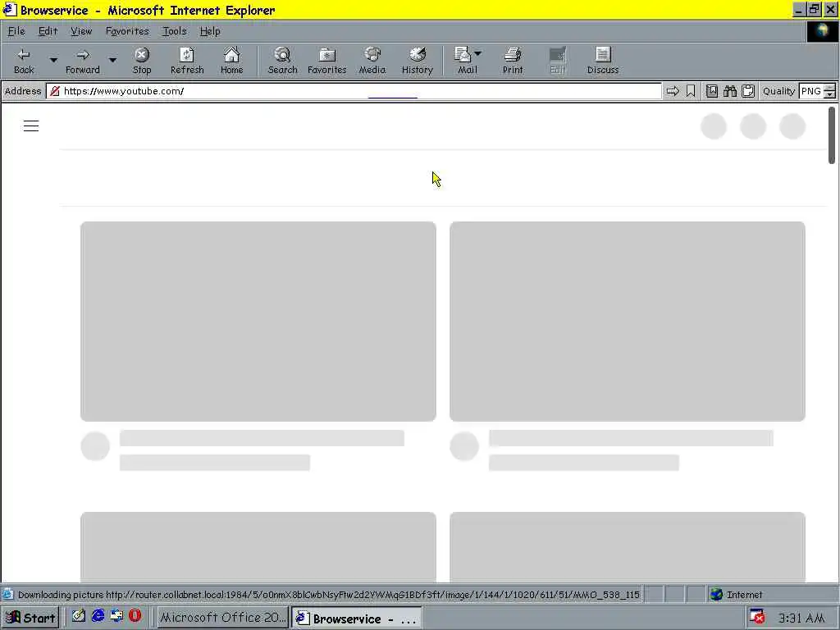Image resolution: width=840 pixels, height=630 pixels.
Task: Refresh the YouTube page
Action: [x=187, y=61]
